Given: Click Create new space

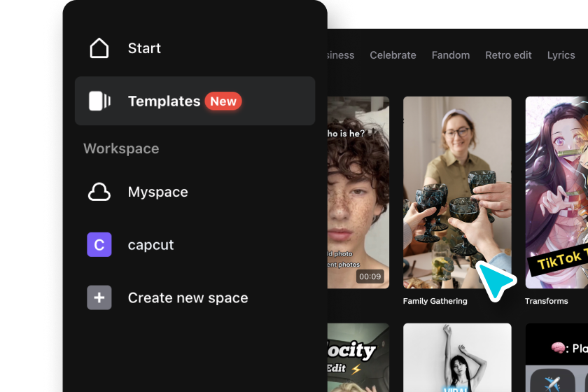Looking at the screenshot, I should 188,297.
